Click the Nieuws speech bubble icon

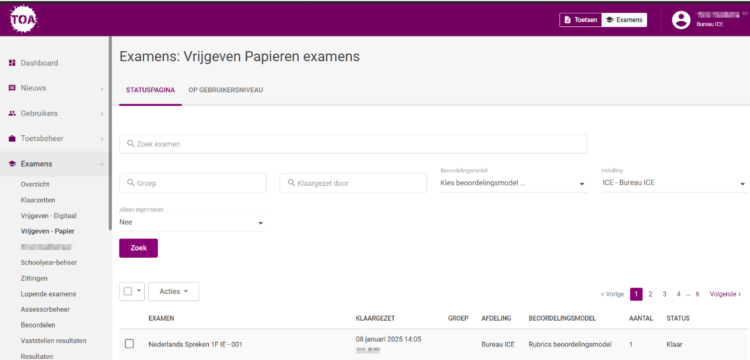point(12,88)
